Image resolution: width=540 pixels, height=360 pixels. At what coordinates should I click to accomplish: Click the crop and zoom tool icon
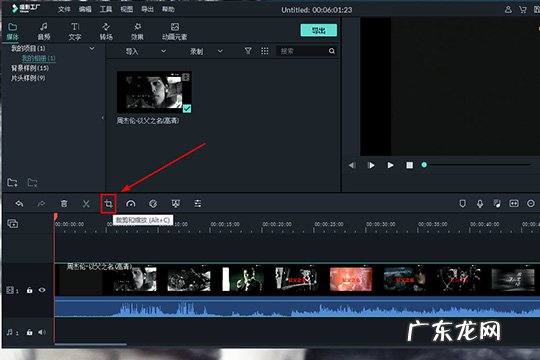108,204
